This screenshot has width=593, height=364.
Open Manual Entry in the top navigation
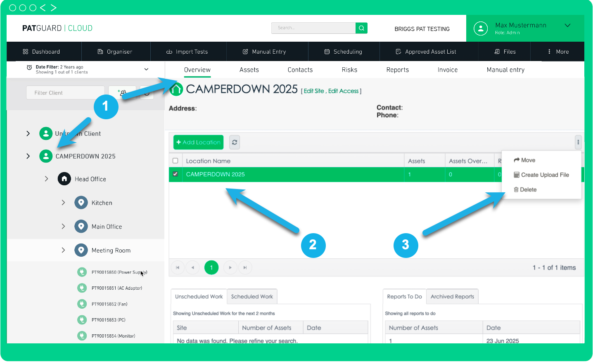[x=264, y=52]
